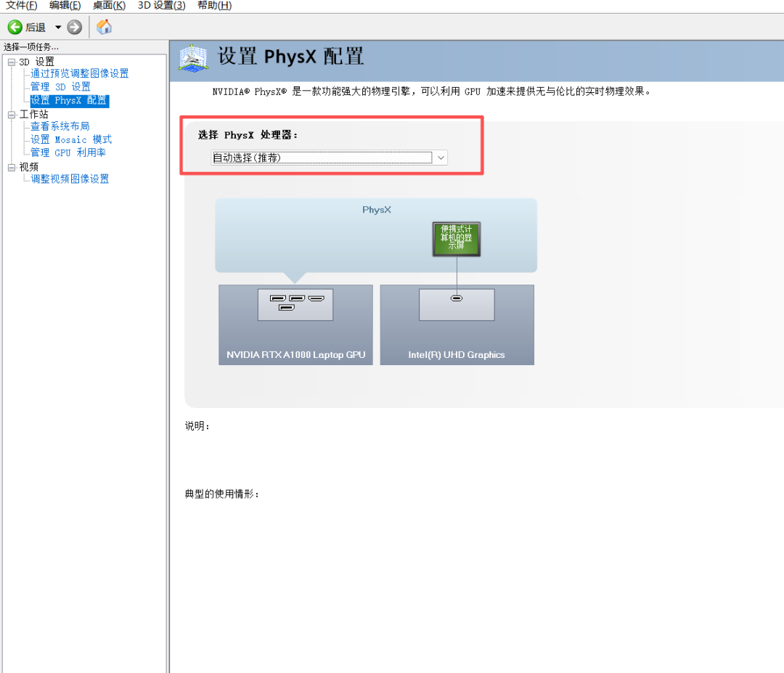Click the 典型的使用情形 heading
784x673 pixels.
(222, 494)
